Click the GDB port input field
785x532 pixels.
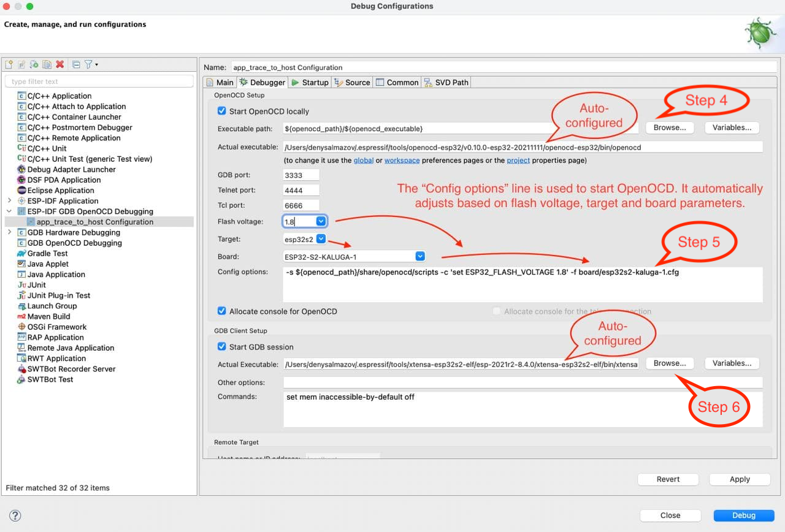coord(301,175)
